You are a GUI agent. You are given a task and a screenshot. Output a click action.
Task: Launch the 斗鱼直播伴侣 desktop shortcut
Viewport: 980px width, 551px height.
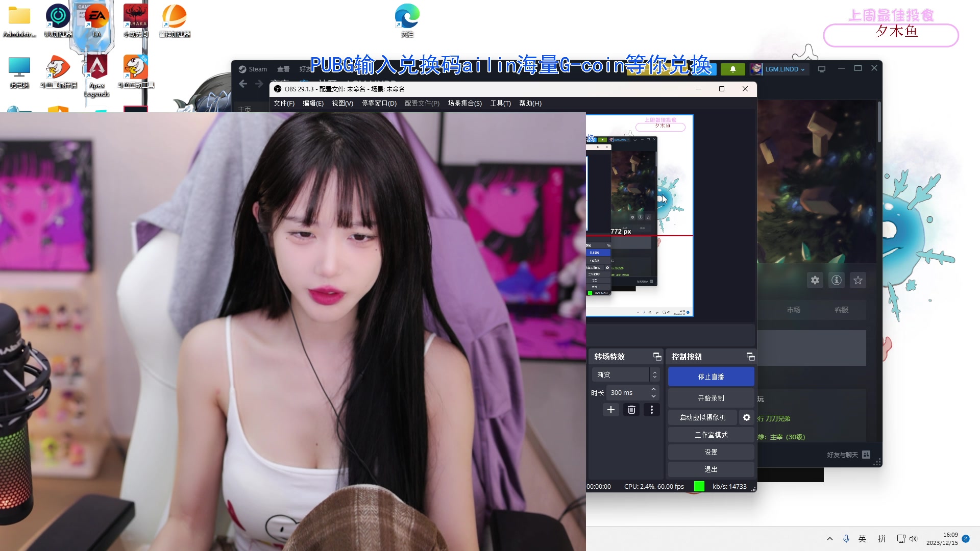pos(58,72)
